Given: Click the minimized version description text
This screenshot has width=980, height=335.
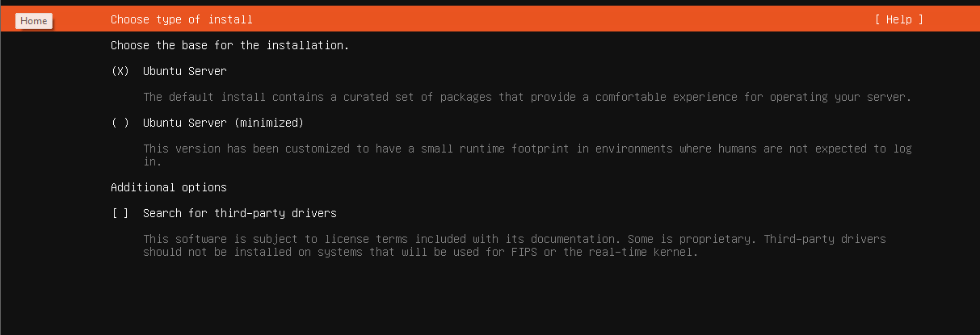Looking at the screenshot, I should [x=517, y=149].
